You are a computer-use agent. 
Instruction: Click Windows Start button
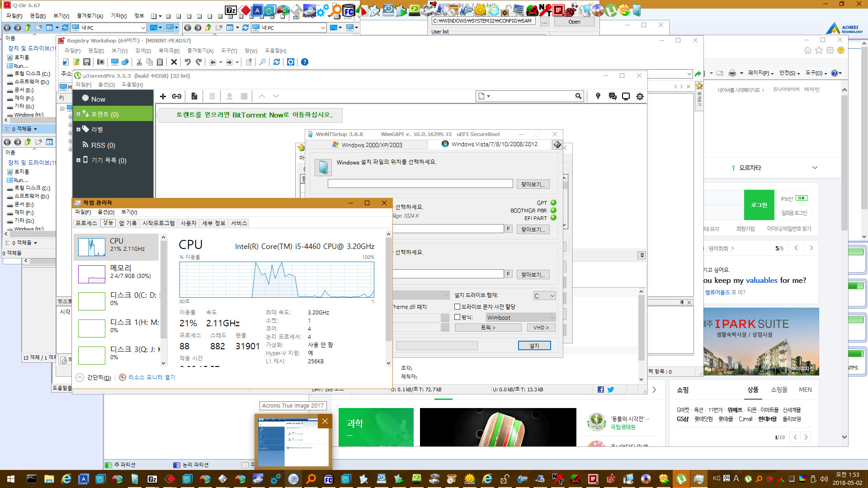[x=11, y=479]
